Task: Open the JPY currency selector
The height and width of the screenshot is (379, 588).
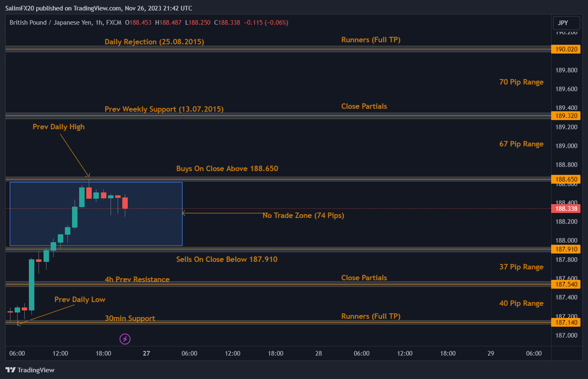Action: pos(566,23)
